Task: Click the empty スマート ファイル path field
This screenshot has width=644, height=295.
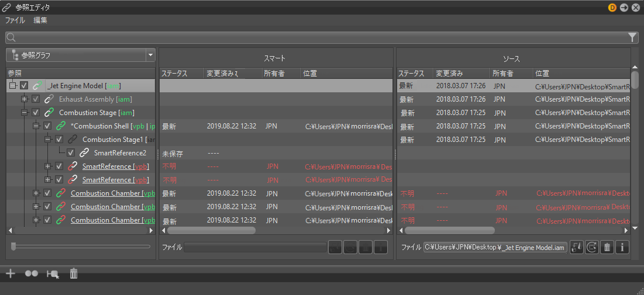Action: 255,248
